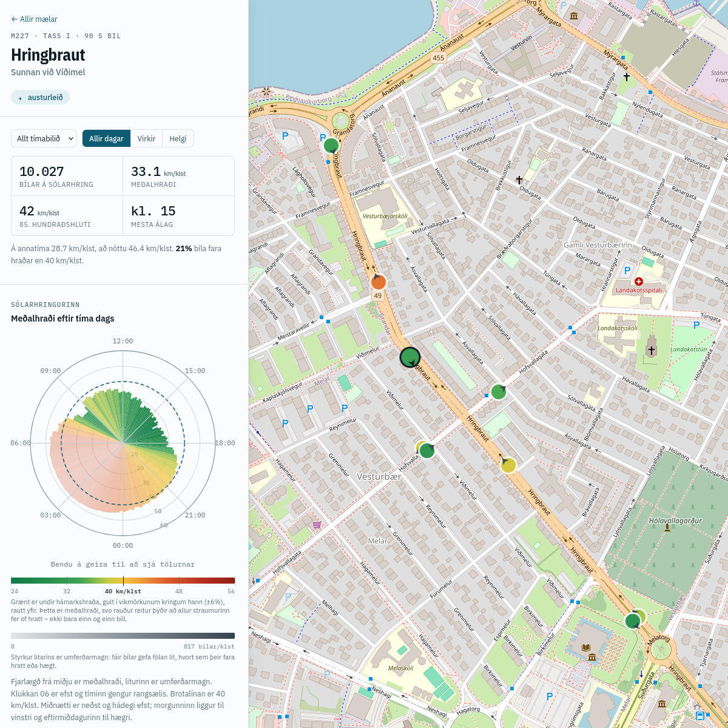Click the Gamli Vesturbærinn district label
The height and width of the screenshot is (728, 728).
[x=598, y=245]
